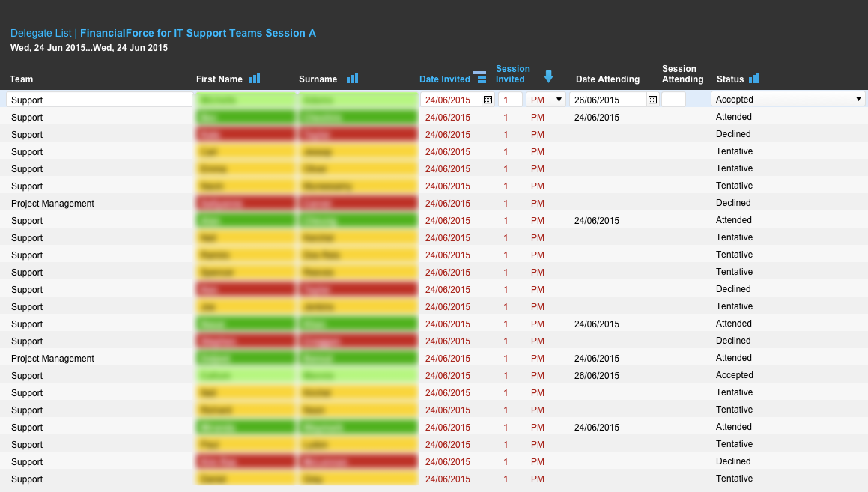Open FinancialForce for IT Support Teams Session A link
The width and height of the screenshot is (868, 492).
(x=198, y=33)
